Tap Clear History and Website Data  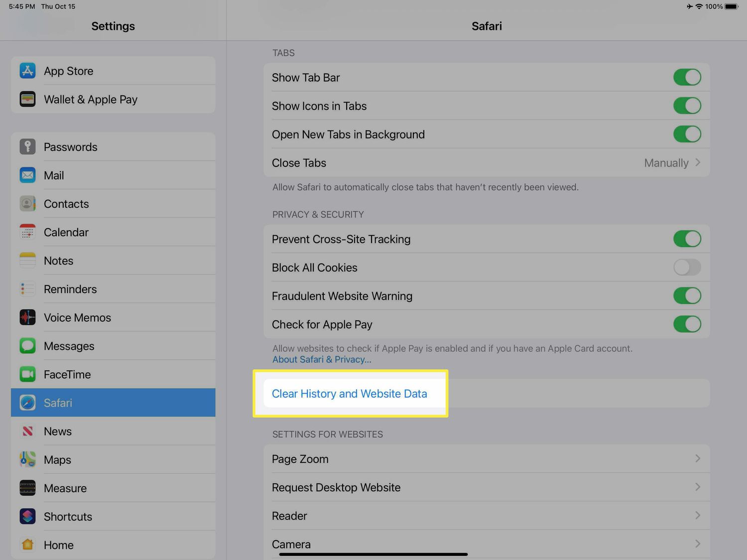tap(349, 394)
